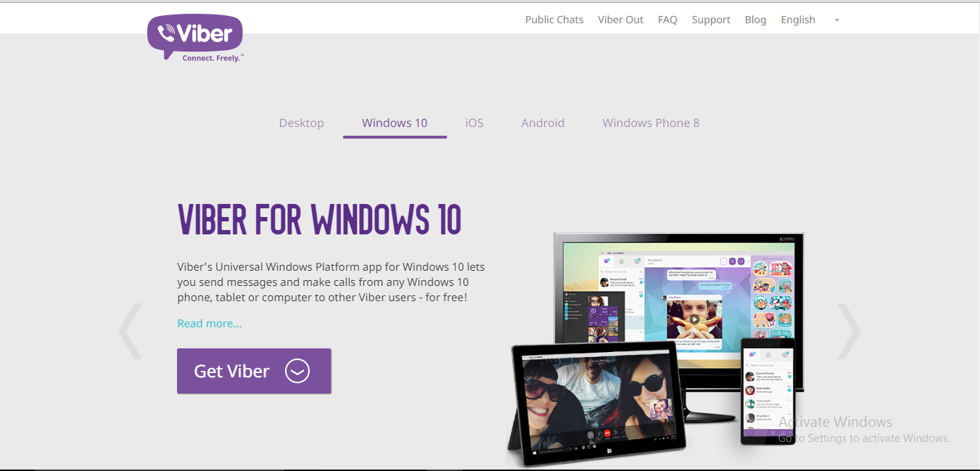Expand the Get Viber download options chevron

[296, 371]
